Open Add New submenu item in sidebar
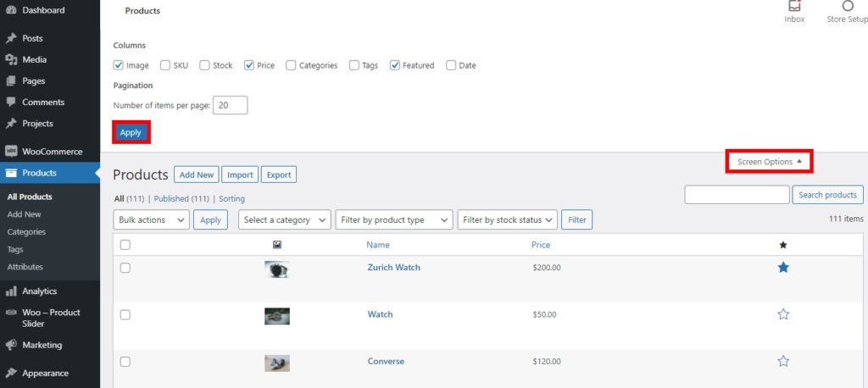 pyautogui.click(x=24, y=214)
